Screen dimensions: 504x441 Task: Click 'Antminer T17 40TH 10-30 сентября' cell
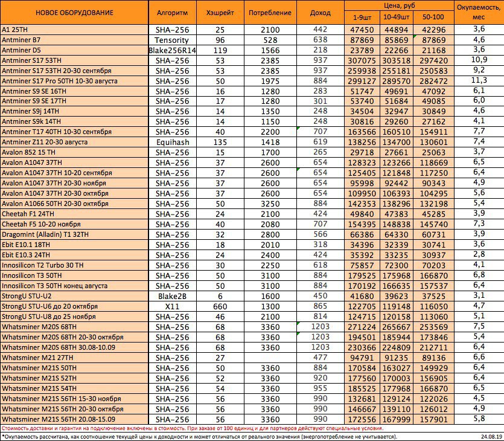pos(74,132)
